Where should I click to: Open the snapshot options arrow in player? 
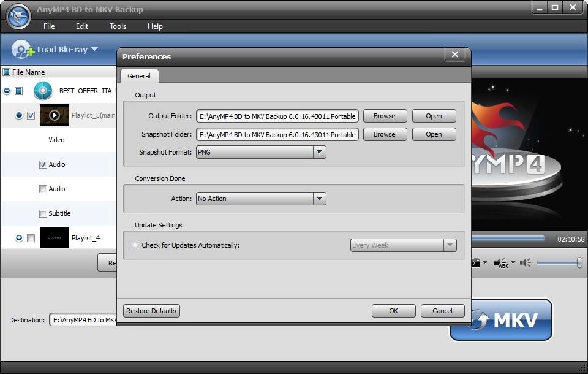click(485, 262)
